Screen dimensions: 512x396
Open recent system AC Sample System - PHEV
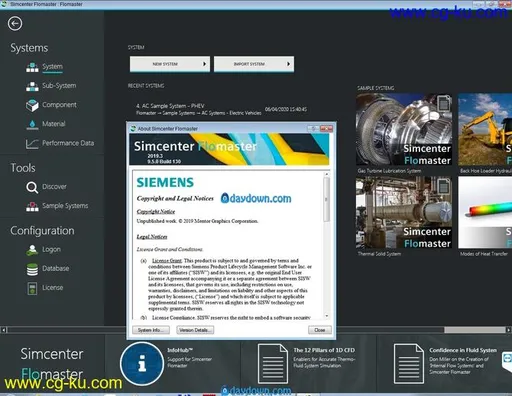(221, 109)
